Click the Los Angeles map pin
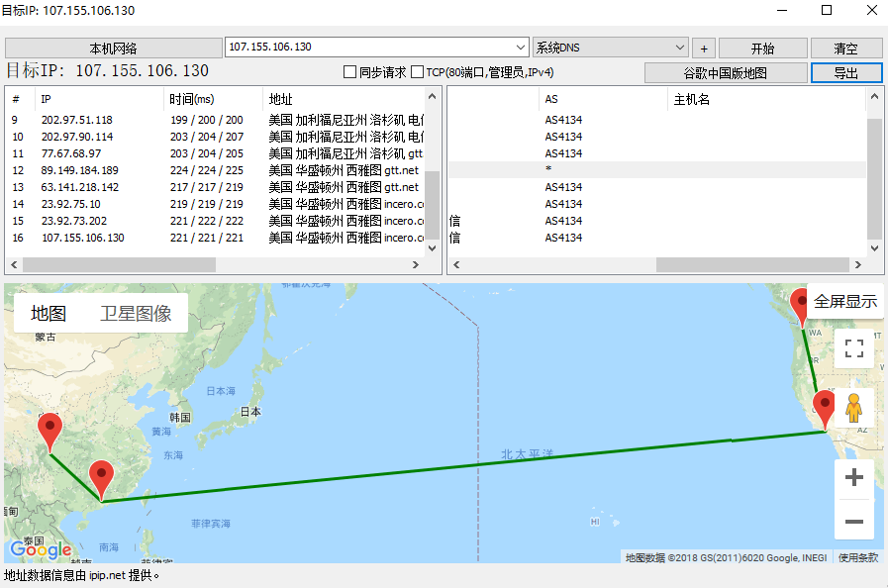Image resolution: width=888 pixels, height=588 pixels. point(824,409)
